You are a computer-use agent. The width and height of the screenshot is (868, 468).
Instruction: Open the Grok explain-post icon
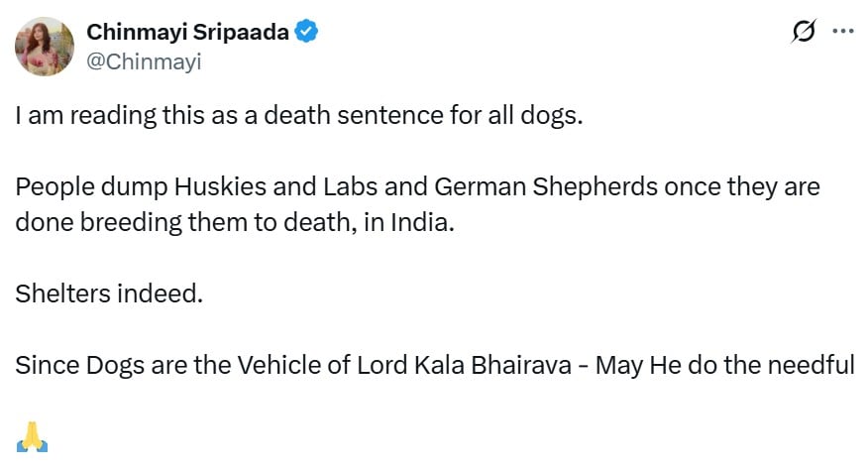[804, 32]
